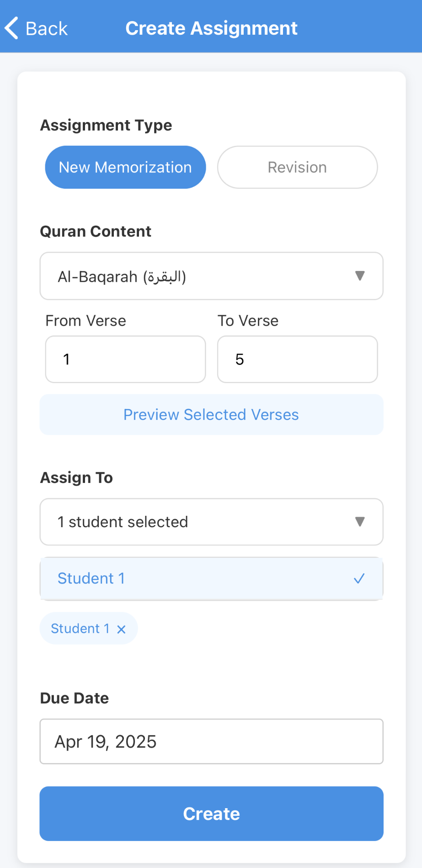Click Preview Selected Verses
The image size is (422, 868).
211,414
